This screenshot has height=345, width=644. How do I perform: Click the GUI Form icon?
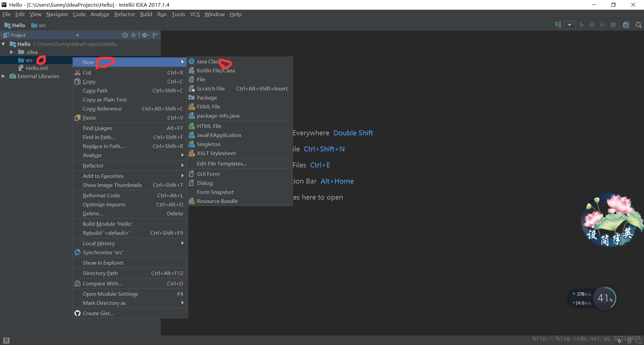(x=192, y=174)
